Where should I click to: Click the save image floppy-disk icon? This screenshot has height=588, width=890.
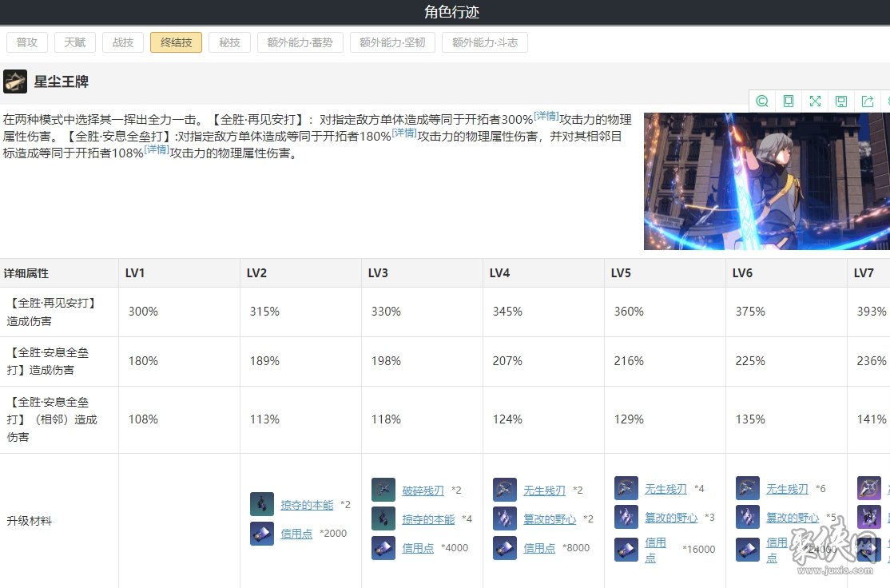[x=841, y=101]
